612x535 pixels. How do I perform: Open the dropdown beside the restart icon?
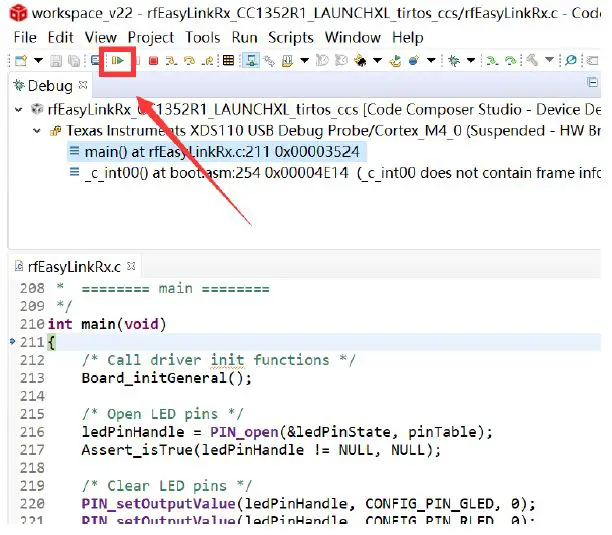pyautogui.click(x=377, y=60)
